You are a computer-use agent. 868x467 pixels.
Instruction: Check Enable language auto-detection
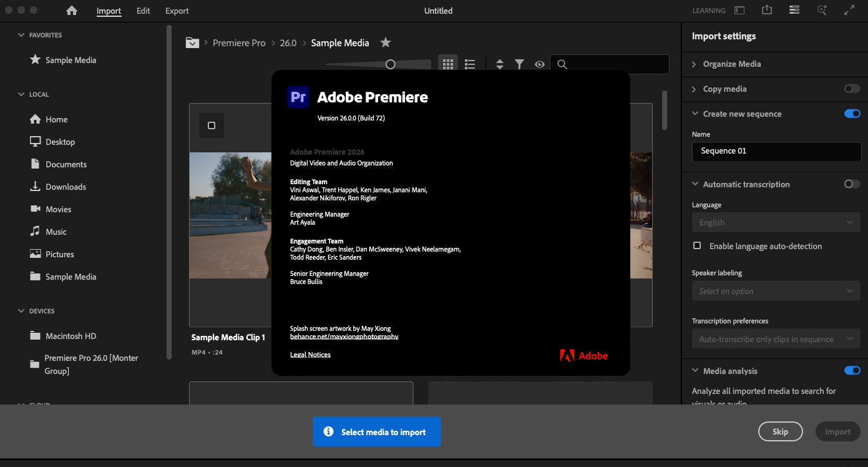click(x=697, y=246)
